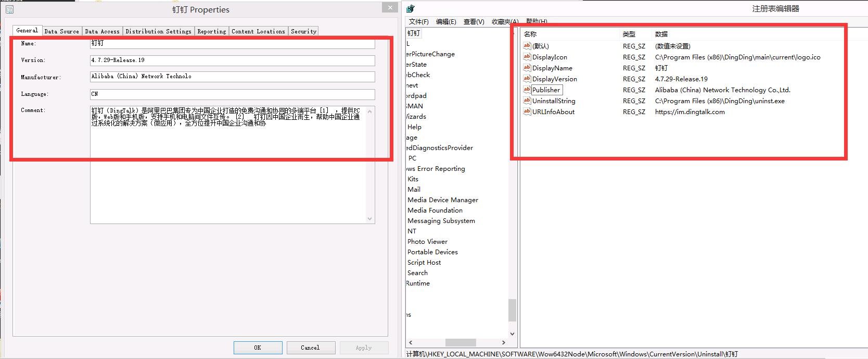This screenshot has height=359, width=868.
Task: Click registry tree scroll left arrow
Action: 411,342
